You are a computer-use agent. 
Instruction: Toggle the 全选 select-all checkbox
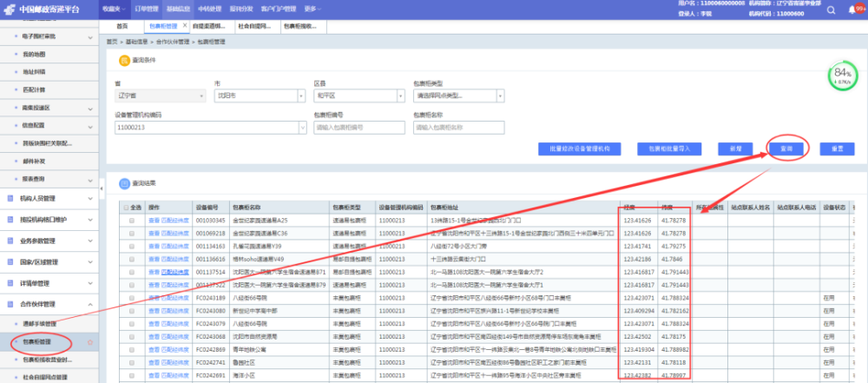coord(124,208)
